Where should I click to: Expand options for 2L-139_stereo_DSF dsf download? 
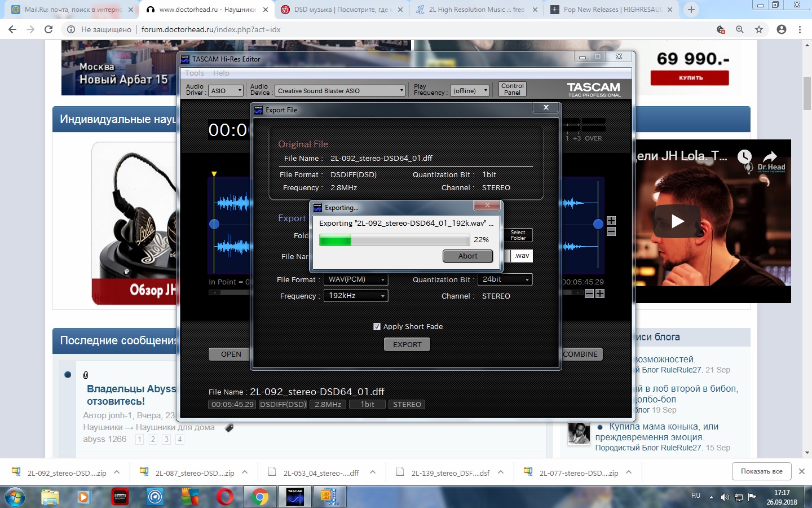coord(501,472)
